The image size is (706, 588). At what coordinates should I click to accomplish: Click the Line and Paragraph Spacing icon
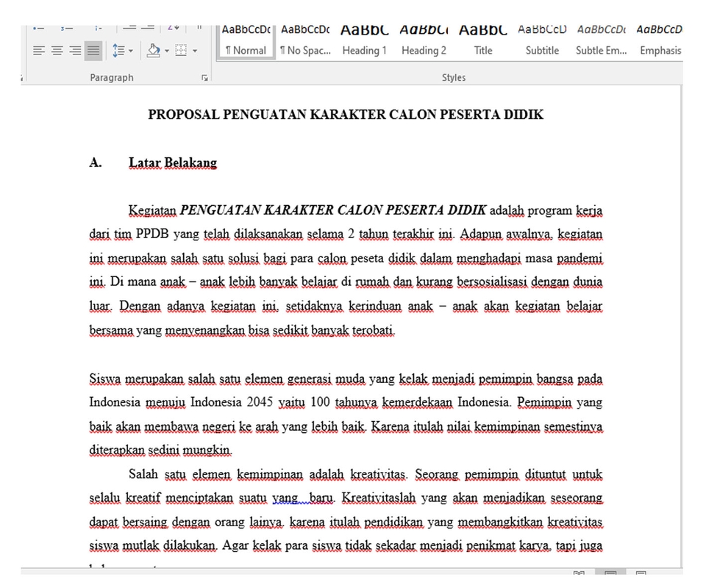(118, 51)
